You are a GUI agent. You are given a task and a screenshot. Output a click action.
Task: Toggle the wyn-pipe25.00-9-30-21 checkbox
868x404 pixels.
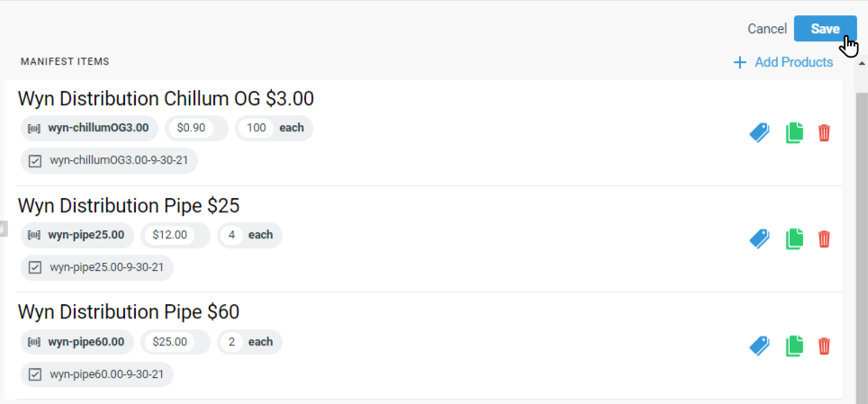[36, 267]
